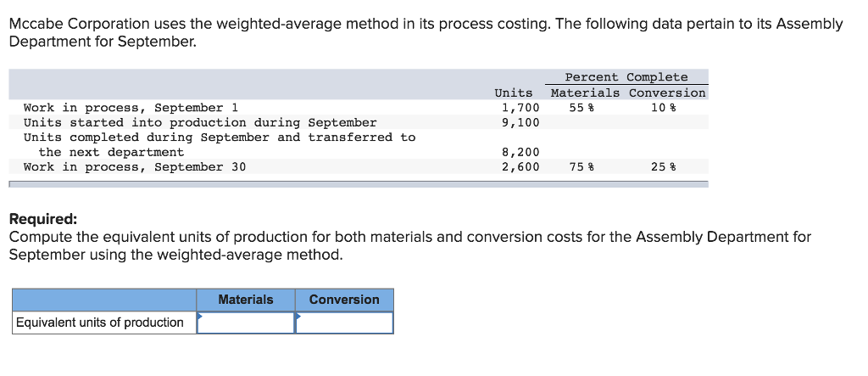Viewport: 868px width, 376px height.
Task: Click the 'Work in process, September 30' row
Action: [x=359, y=166]
